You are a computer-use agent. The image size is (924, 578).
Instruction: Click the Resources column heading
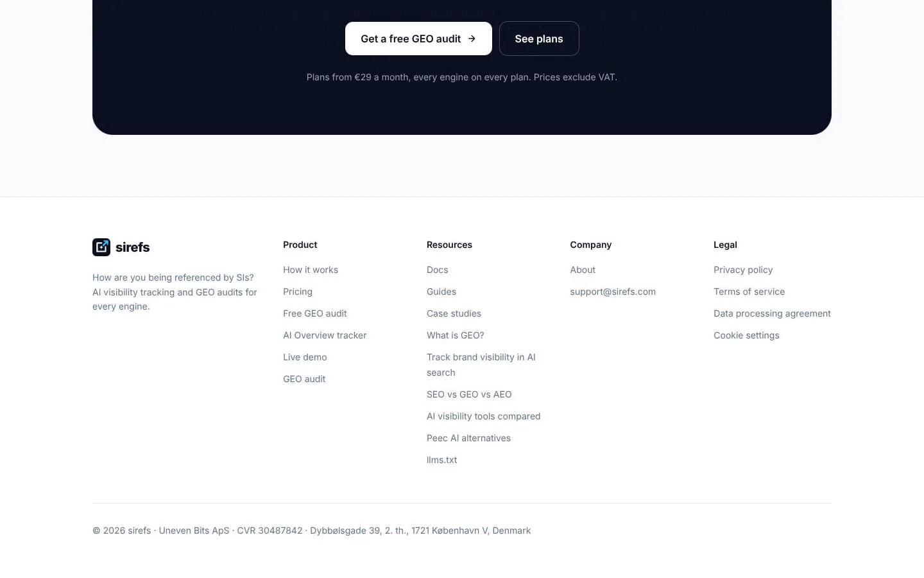pos(449,245)
